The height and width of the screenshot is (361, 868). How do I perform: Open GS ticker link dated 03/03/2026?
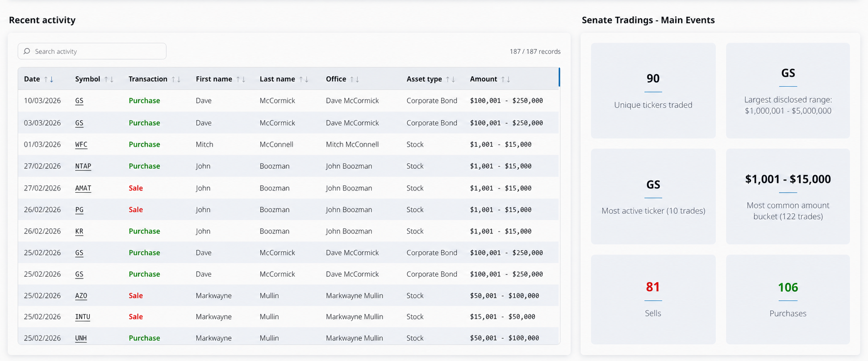click(79, 123)
